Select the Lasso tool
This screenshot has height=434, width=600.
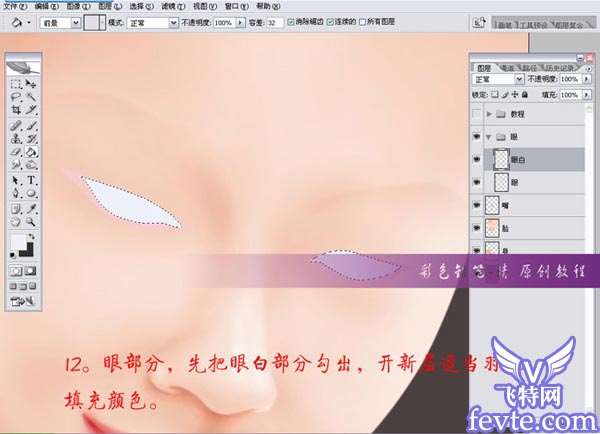tap(16, 97)
